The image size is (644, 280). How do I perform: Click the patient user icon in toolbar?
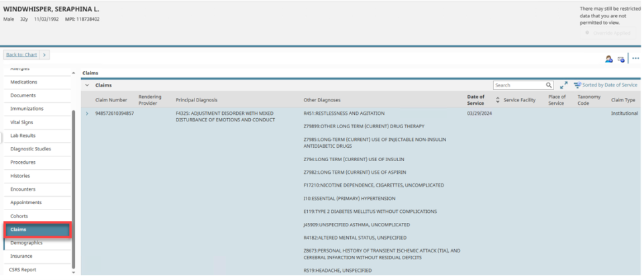point(609,59)
